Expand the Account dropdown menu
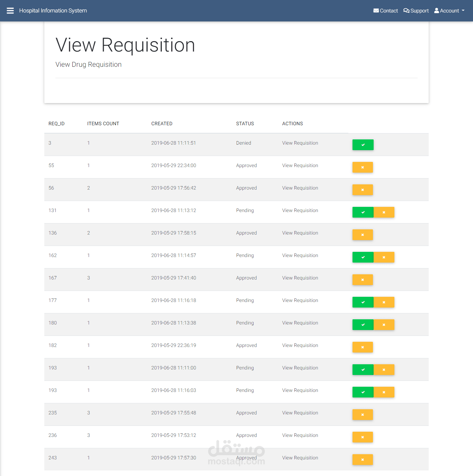The image size is (473, 476). 449,11
